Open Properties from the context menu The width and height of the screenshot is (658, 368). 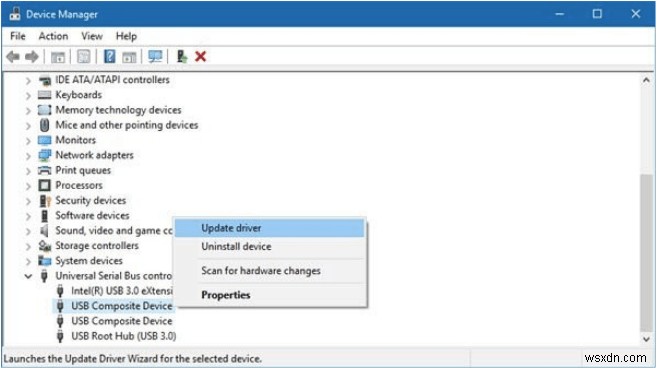pyautogui.click(x=269, y=295)
